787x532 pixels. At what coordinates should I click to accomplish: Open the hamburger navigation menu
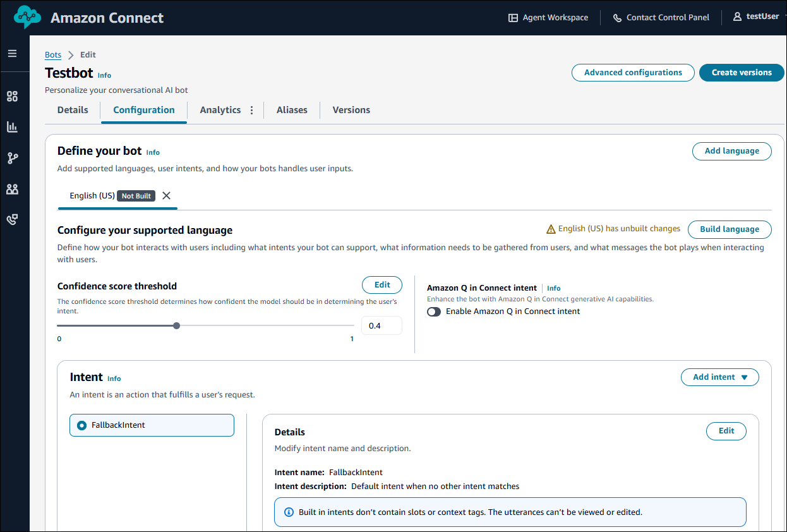pos(12,54)
